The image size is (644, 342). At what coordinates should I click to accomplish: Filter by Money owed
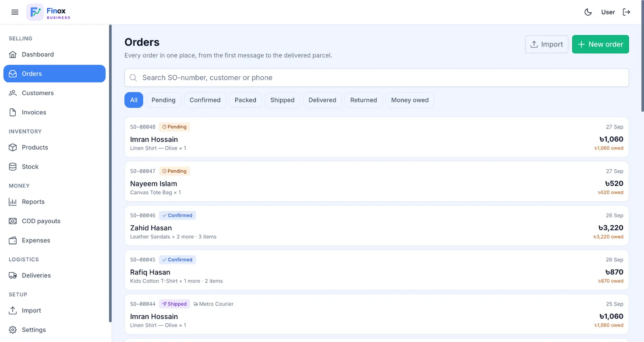410,100
